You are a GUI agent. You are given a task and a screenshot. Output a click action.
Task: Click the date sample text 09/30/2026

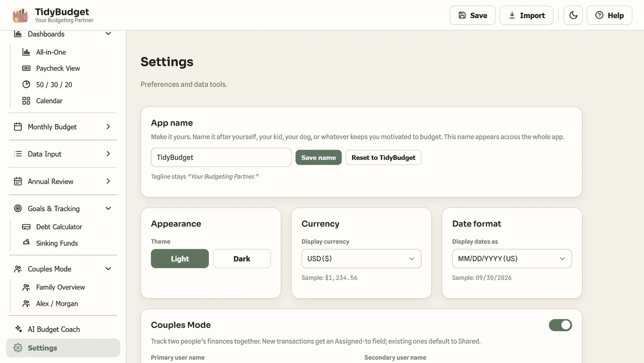point(494,278)
